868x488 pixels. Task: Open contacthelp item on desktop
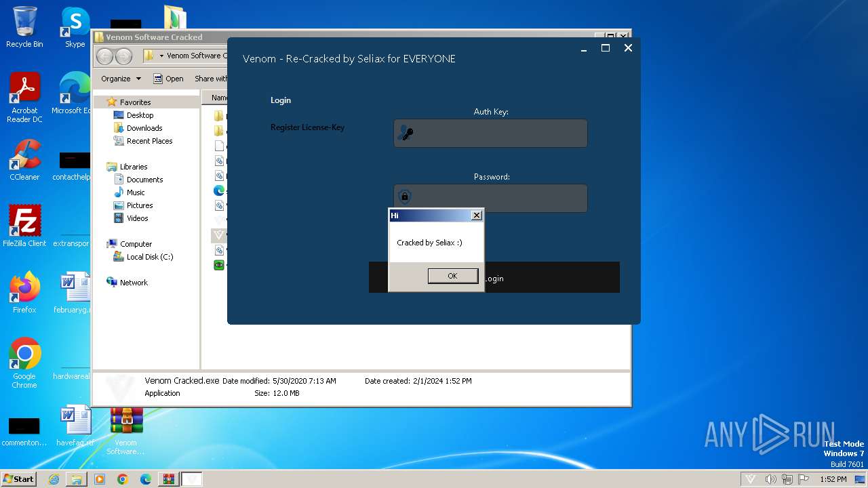coord(73,165)
